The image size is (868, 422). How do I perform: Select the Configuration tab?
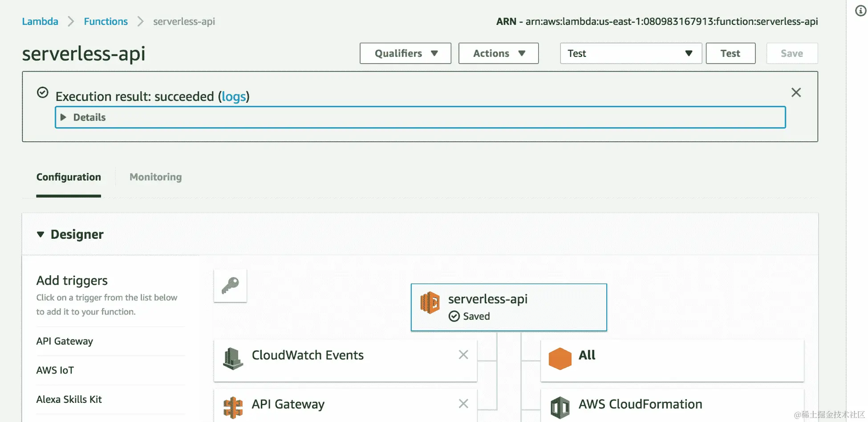[x=69, y=177]
